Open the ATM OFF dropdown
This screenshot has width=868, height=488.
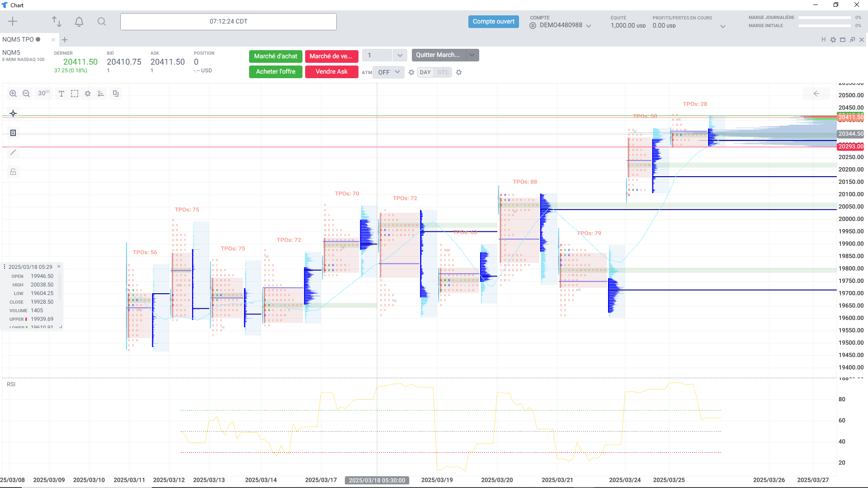coord(389,72)
